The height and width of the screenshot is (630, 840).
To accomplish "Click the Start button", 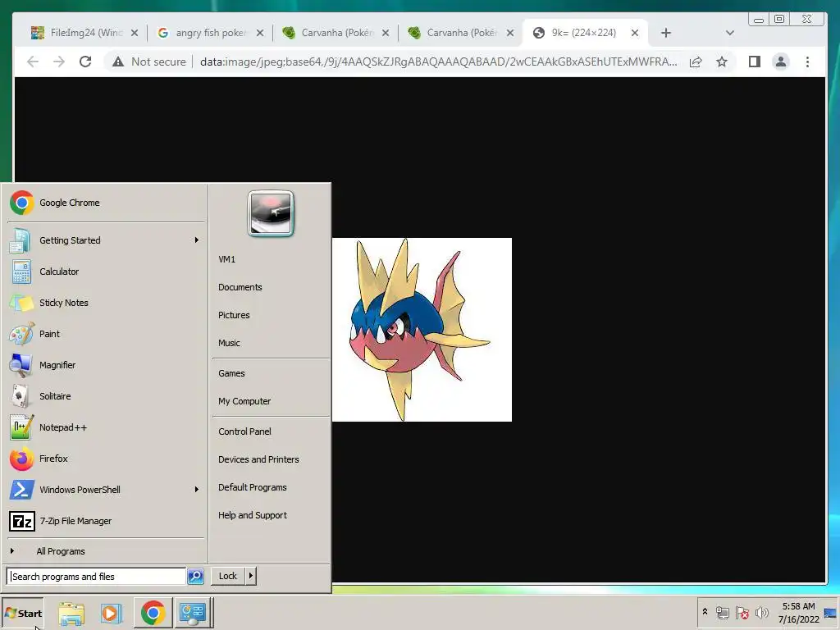I will tap(22, 613).
